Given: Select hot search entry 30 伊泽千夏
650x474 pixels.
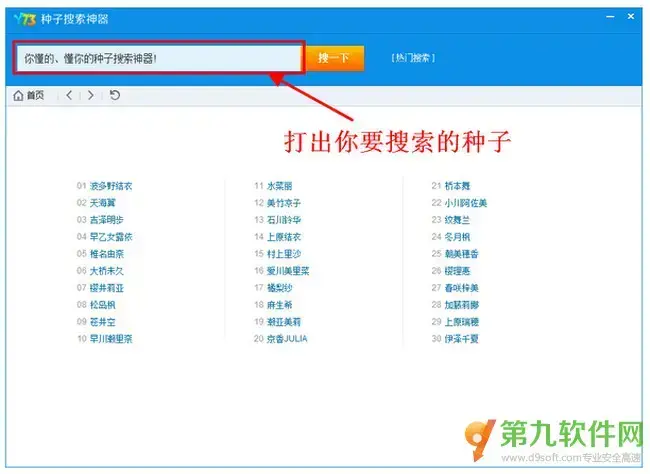Looking at the screenshot, I should click(461, 339).
